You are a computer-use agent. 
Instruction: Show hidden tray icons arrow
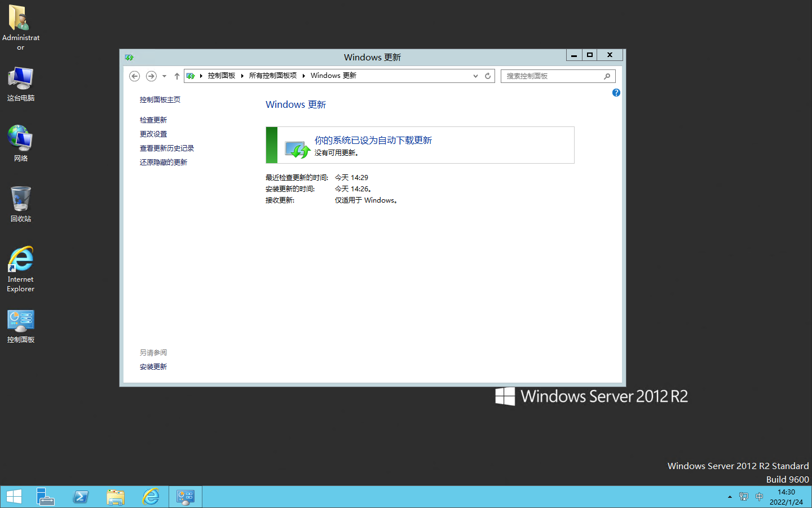730,497
